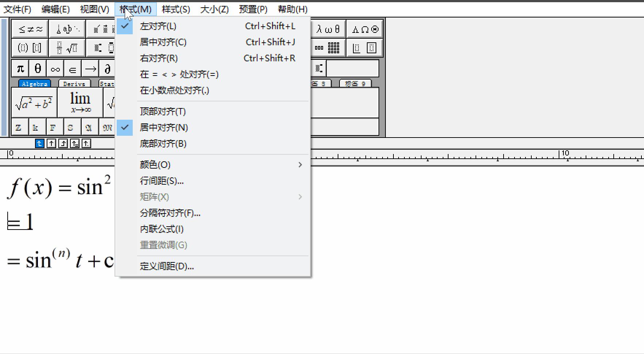The width and height of the screenshot is (644, 354).
Task: Open the relational symbols palette (≤ ≠ ≈)
Action: point(30,29)
